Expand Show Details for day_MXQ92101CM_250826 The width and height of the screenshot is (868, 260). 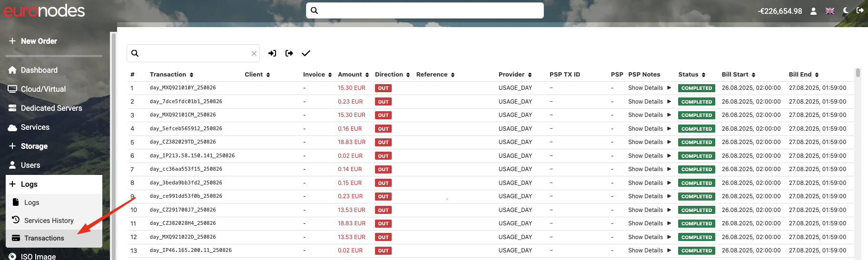pyautogui.click(x=650, y=115)
